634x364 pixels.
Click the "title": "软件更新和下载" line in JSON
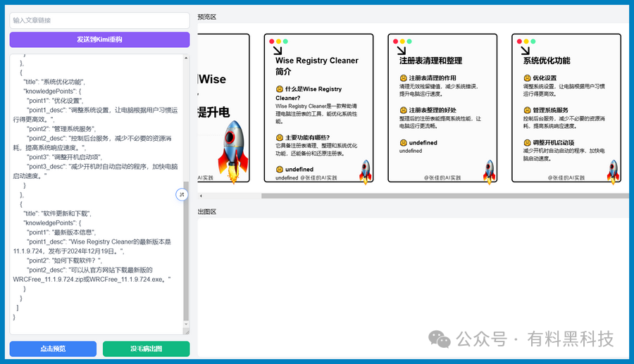tap(58, 213)
